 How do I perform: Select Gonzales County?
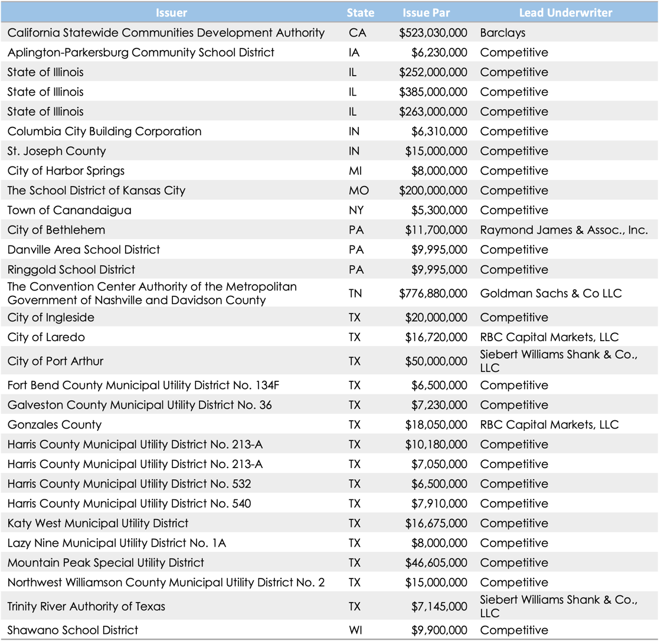click(x=54, y=424)
